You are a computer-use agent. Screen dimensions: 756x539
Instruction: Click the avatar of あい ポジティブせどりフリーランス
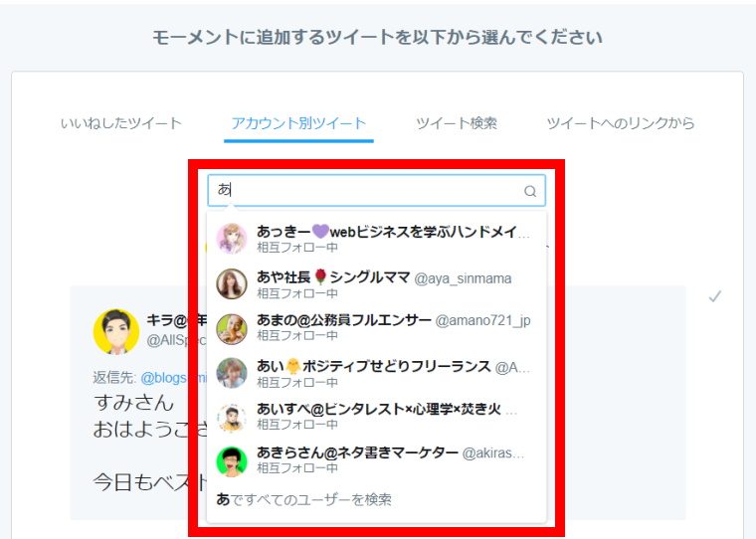coord(232,373)
